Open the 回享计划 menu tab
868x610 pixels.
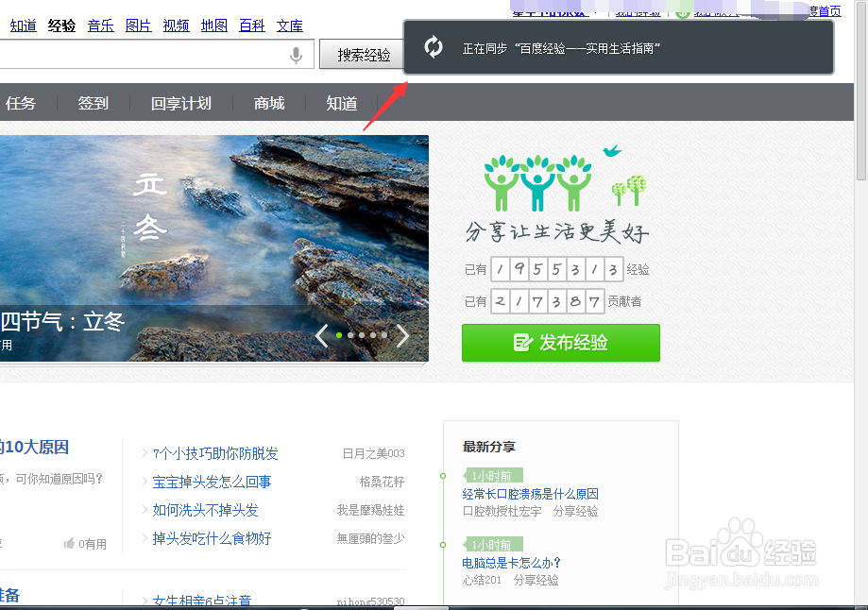(181, 103)
